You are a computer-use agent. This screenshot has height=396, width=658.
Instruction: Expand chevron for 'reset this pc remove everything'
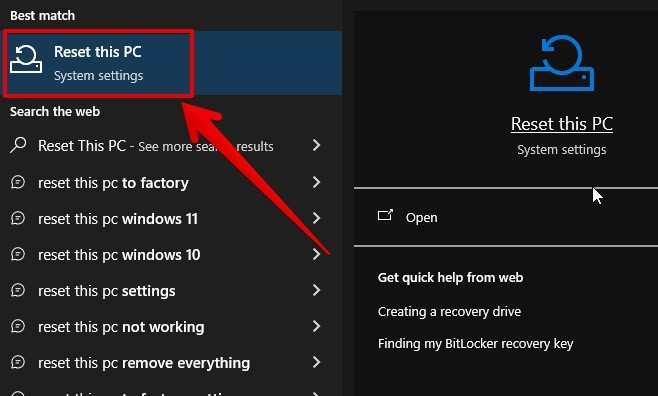coord(316,362)
